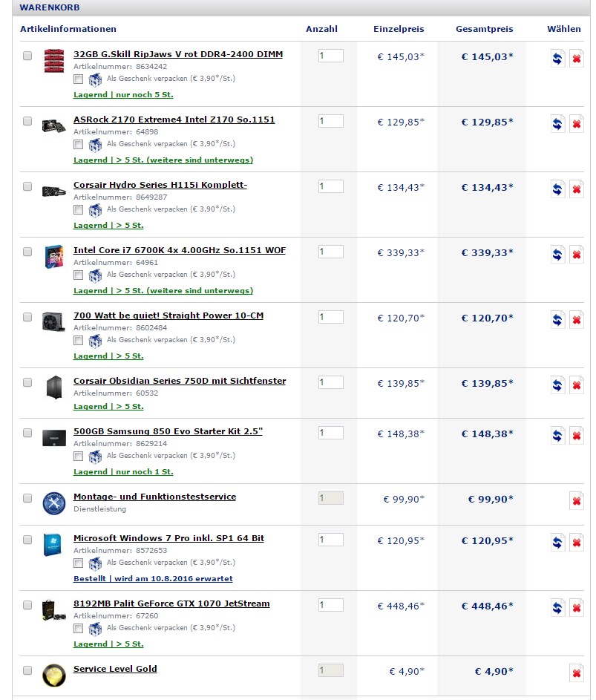Delete Intel Core i7 6700K item

(577, 255)
